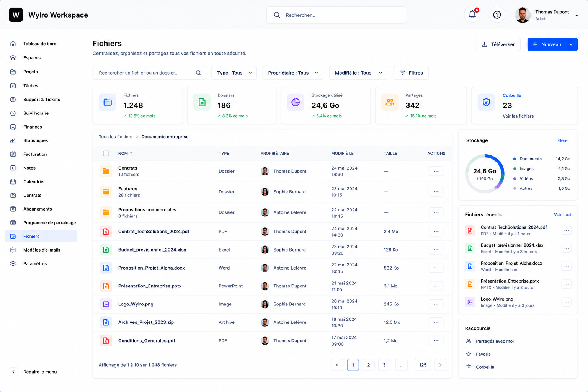Click the green Images legend dot
This screenshot has width=588, height=392.
514,169
